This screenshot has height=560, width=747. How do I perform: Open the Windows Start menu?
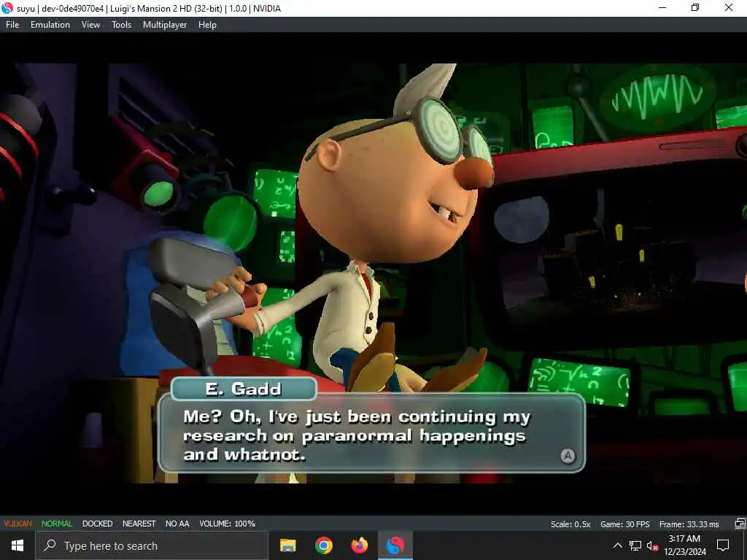18,545
